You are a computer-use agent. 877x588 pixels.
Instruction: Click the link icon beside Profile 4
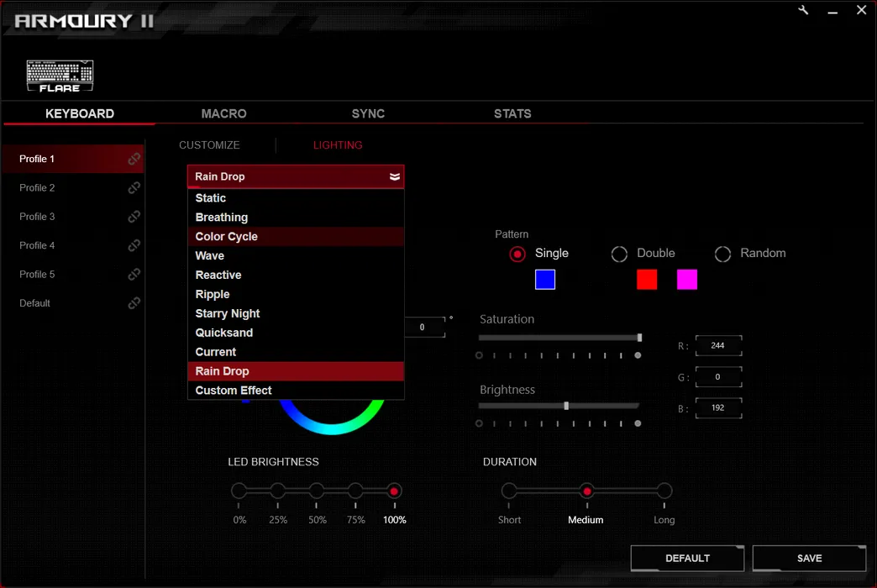[x=134, y=245]
